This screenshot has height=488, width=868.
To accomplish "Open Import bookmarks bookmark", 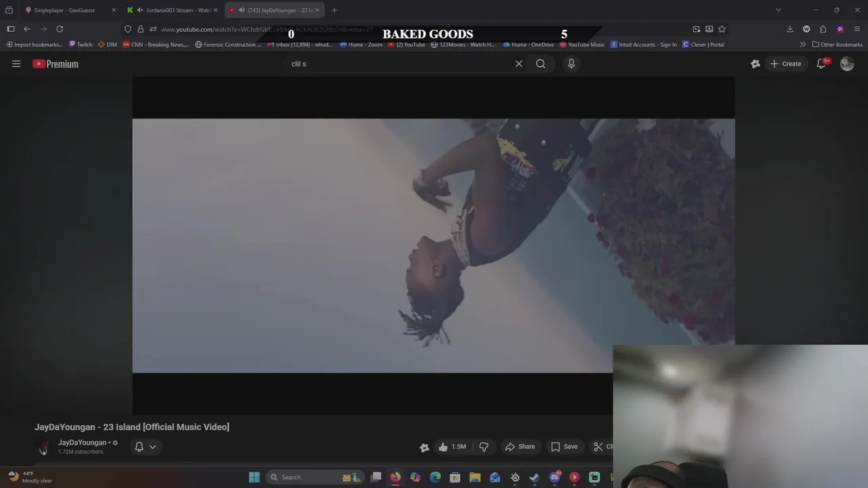I will click(x=34, y=45).
